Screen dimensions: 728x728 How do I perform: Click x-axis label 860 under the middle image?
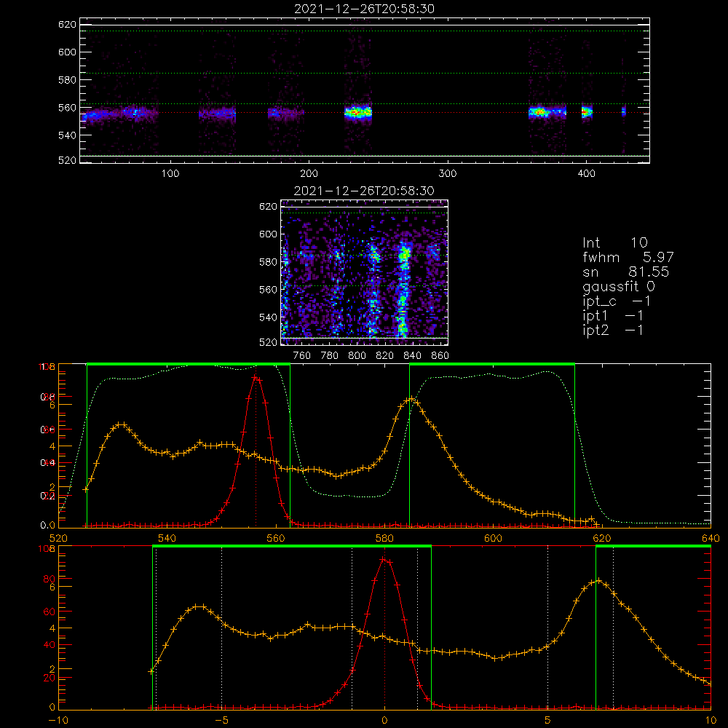point(440,356)
